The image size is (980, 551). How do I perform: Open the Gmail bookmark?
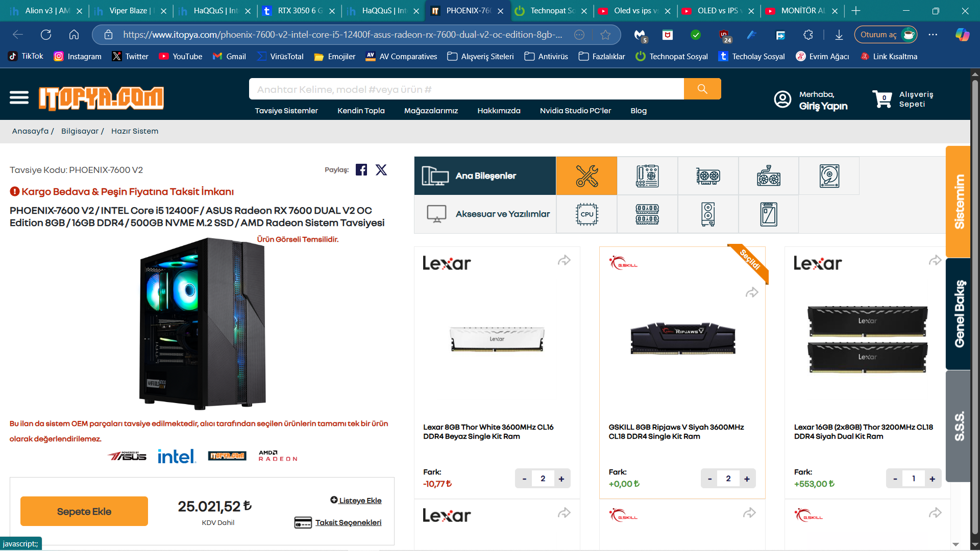[x=229, y=57]
